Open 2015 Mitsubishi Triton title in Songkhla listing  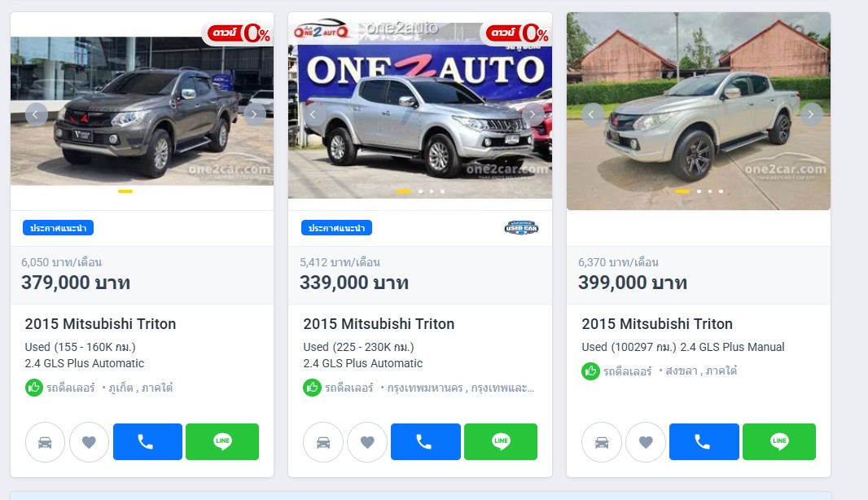[657, 323]
